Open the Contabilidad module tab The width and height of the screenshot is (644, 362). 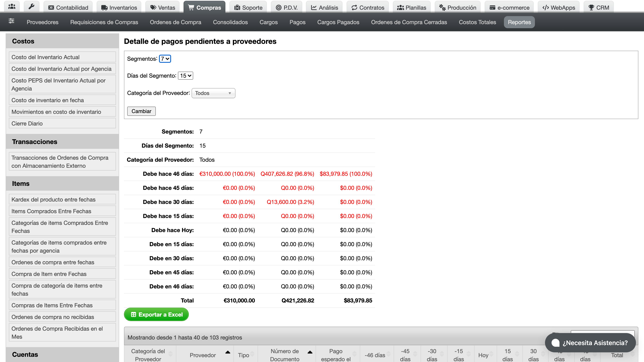point(68,7)
